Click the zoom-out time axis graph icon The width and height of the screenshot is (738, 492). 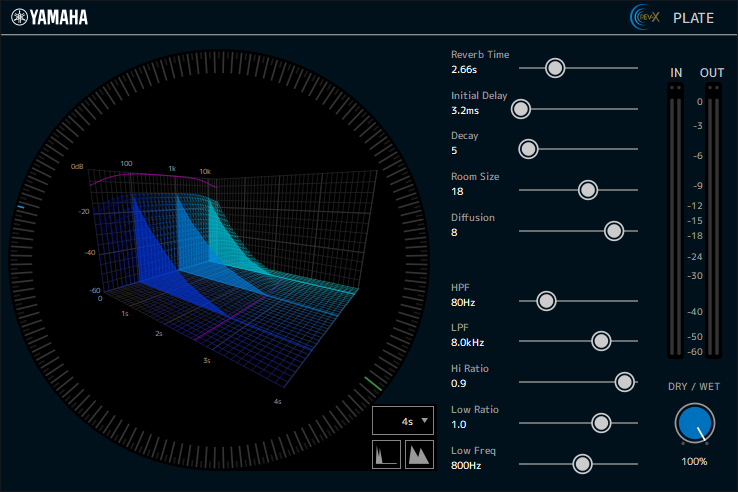click(386, 455)
